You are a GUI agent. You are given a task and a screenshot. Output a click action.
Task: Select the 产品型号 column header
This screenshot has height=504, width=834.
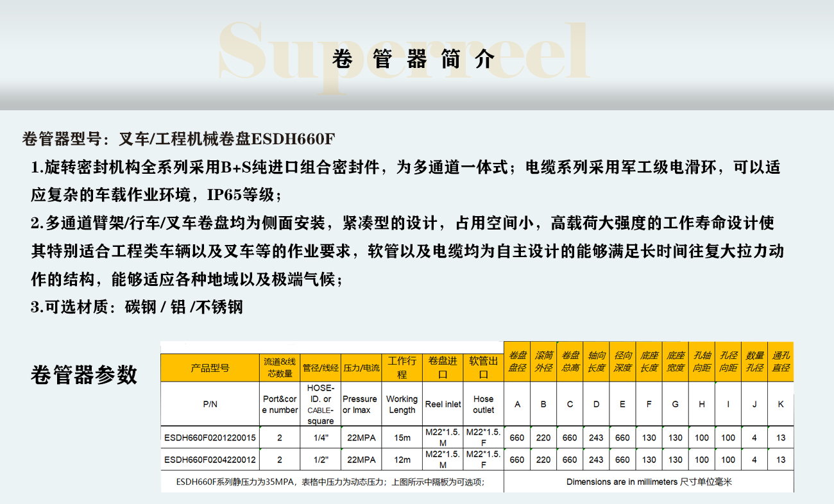point(210,368)
